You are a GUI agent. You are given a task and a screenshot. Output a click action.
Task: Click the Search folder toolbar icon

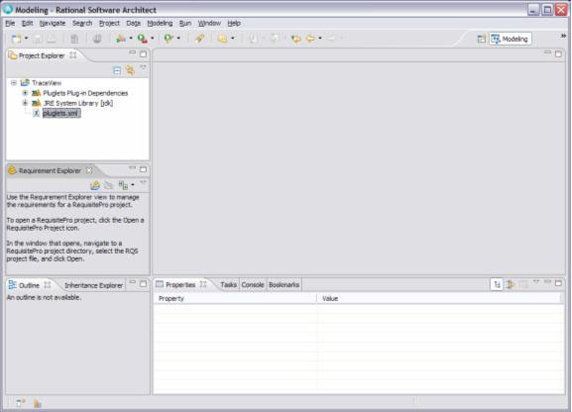[222, 38]
